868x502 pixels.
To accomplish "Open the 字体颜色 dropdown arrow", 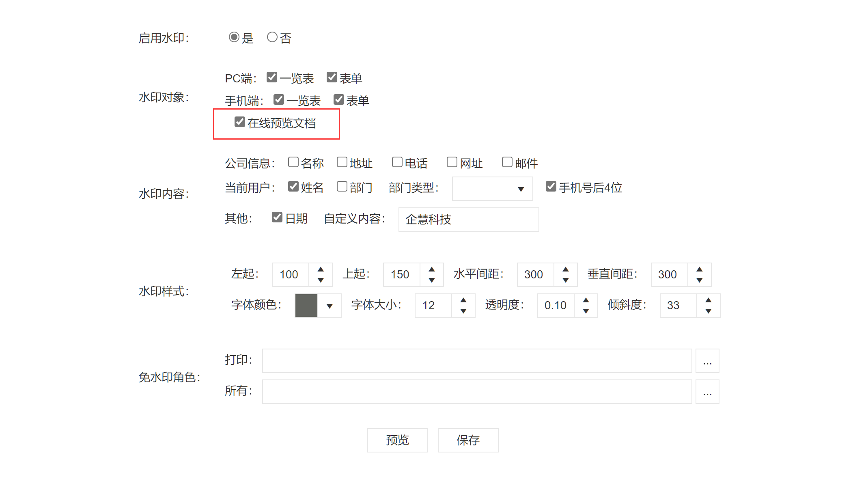I will 330,306.
